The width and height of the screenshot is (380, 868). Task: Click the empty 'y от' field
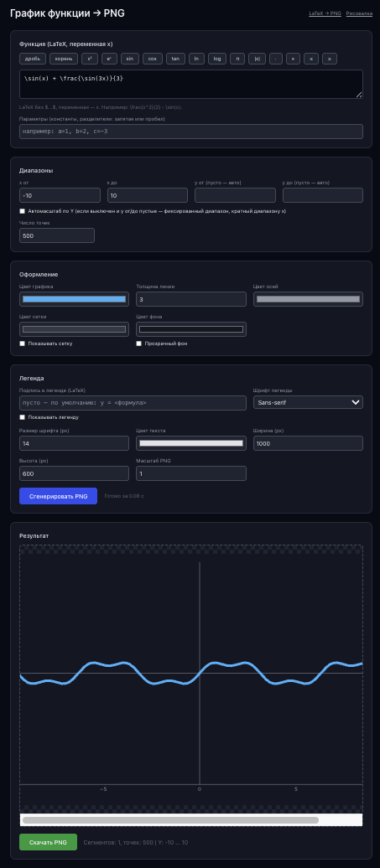235,195
